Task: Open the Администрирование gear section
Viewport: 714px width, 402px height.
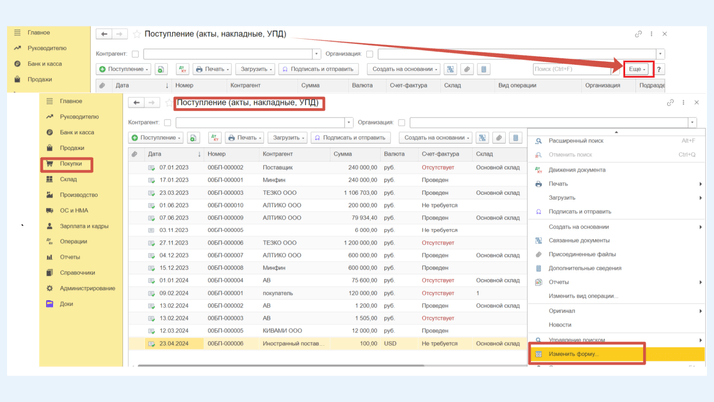Action: (87, 288)
